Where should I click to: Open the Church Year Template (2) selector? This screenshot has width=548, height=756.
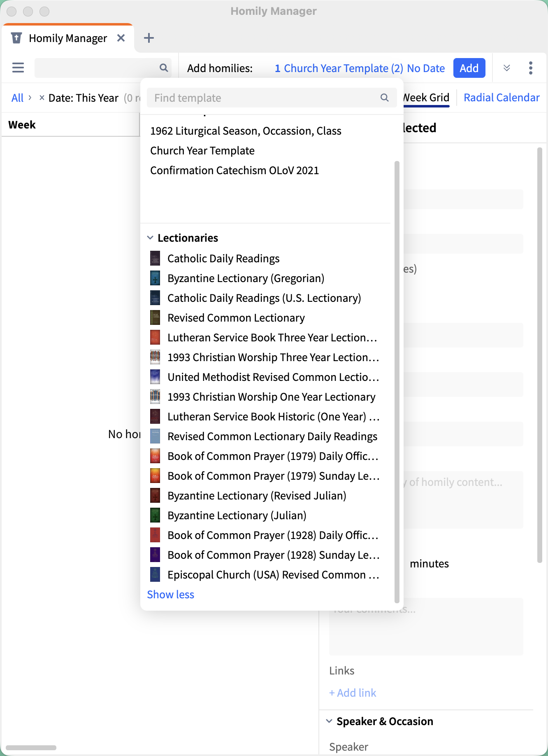(x=344, y=68)
